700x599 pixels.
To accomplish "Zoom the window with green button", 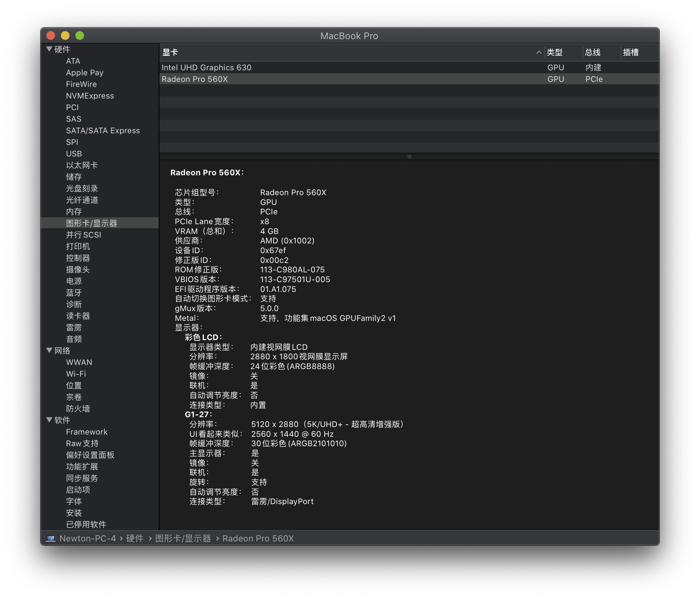I will (80, 35).
